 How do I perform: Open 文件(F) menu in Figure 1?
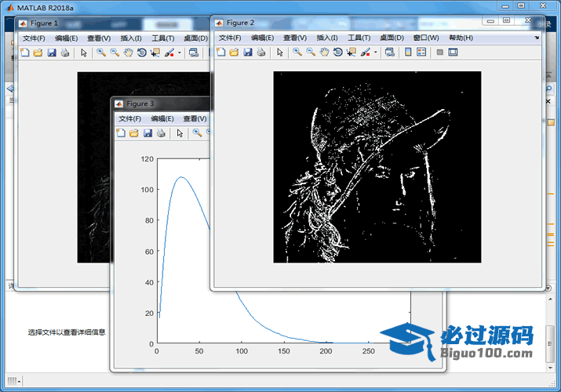[34, 38]
